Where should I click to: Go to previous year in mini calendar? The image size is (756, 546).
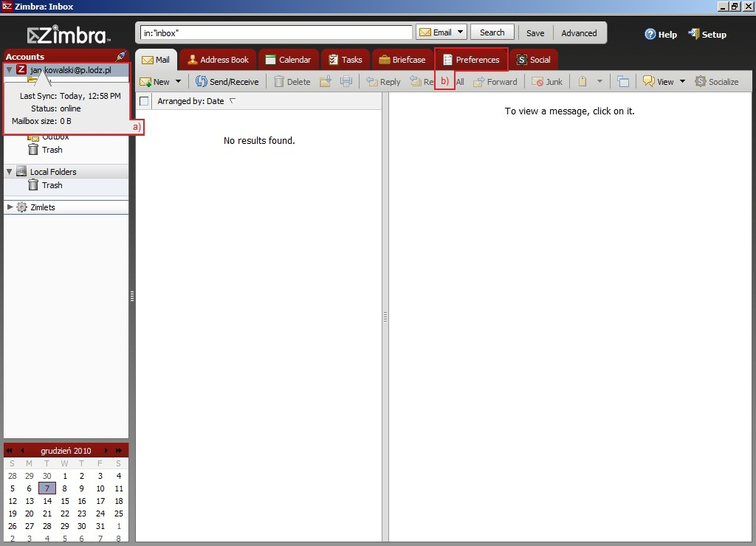click(x=9, y=451)
